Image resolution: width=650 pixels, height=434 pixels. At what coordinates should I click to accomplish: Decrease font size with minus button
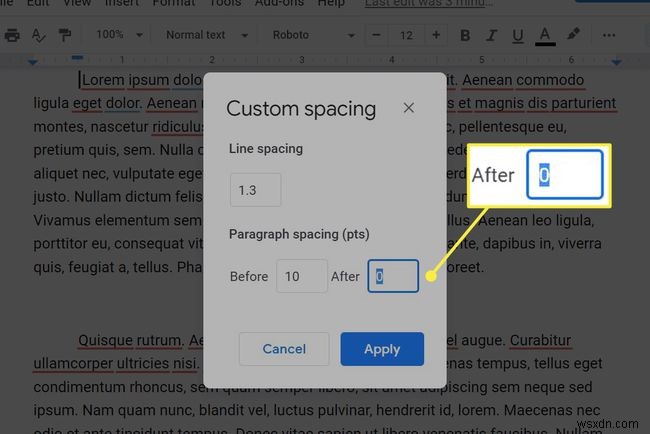376,35
